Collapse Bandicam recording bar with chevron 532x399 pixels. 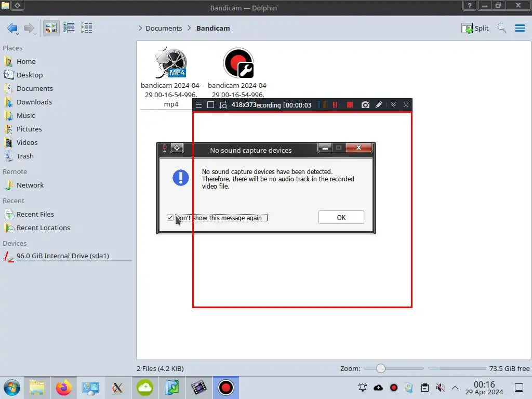point(393,105)
